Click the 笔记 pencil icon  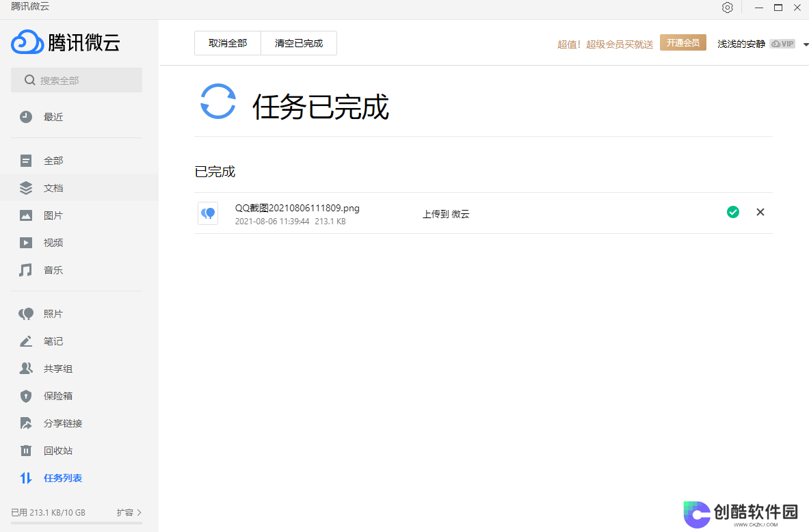(26, 341)
